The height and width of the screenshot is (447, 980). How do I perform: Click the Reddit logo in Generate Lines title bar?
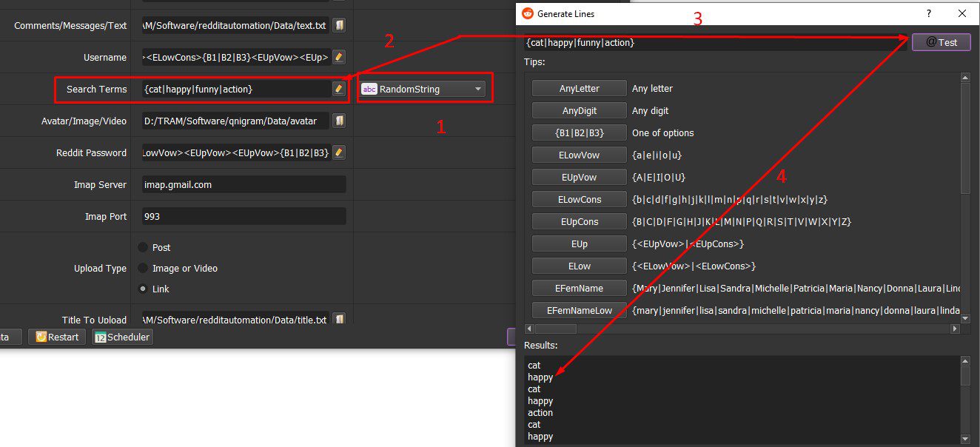coord(528,13)
